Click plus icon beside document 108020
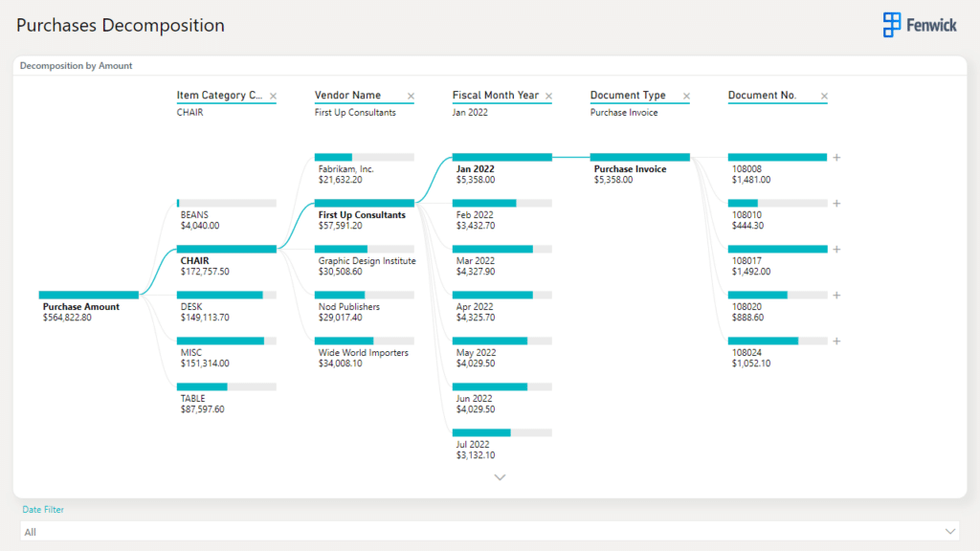The image size is (980, 551). coord(836,295)
